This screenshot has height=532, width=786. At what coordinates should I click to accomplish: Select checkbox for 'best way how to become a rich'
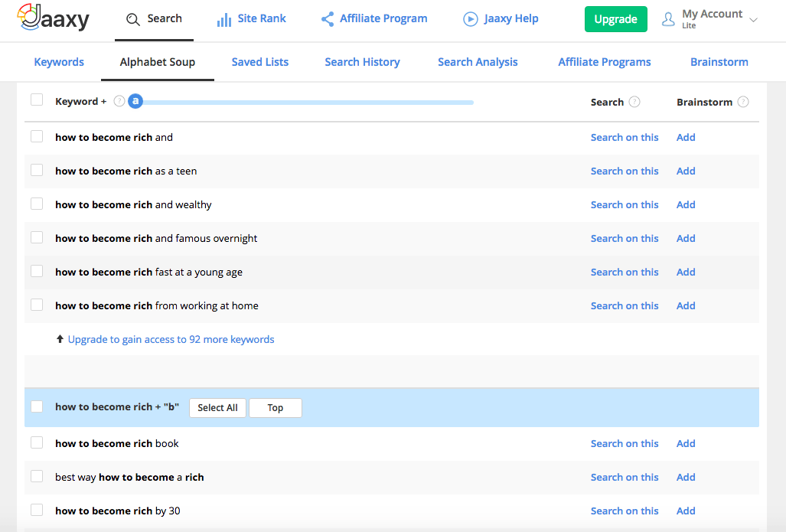point(37,476)
